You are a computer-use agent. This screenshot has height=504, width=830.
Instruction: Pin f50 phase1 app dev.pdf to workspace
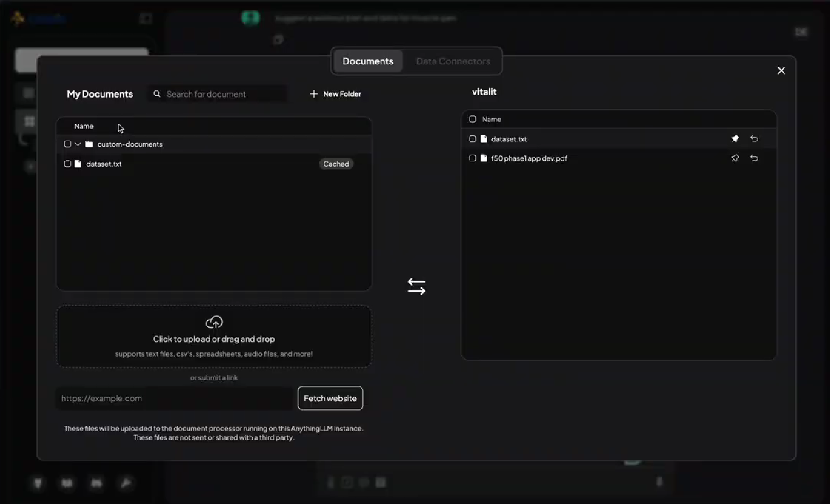click(x=735, y=158)
